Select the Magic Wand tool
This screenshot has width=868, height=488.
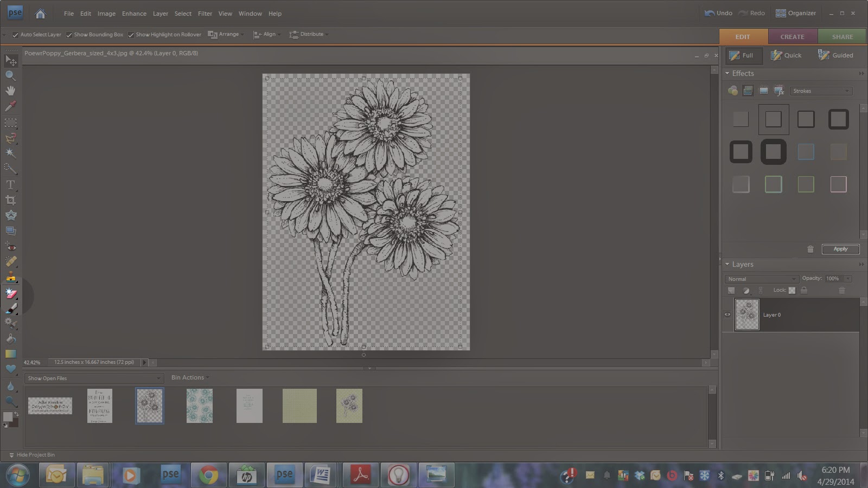(10, 153)
